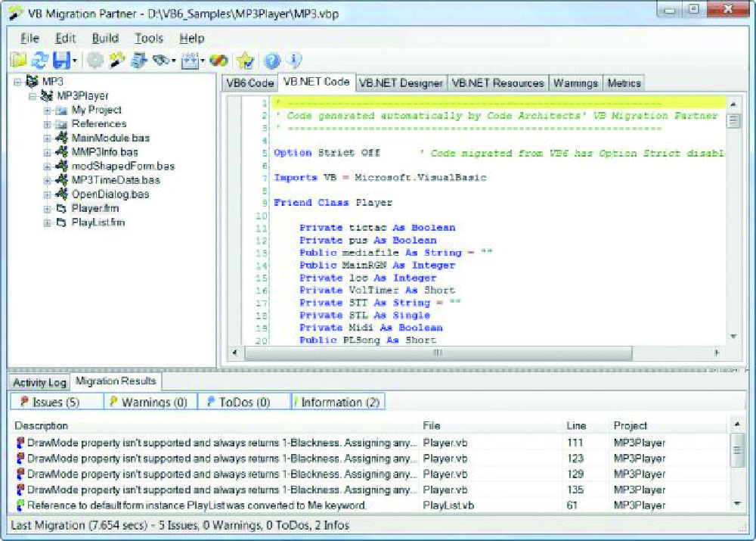Expand the Player.frm node
Screen dimensions: 756x541
click(x=47, y=209)
